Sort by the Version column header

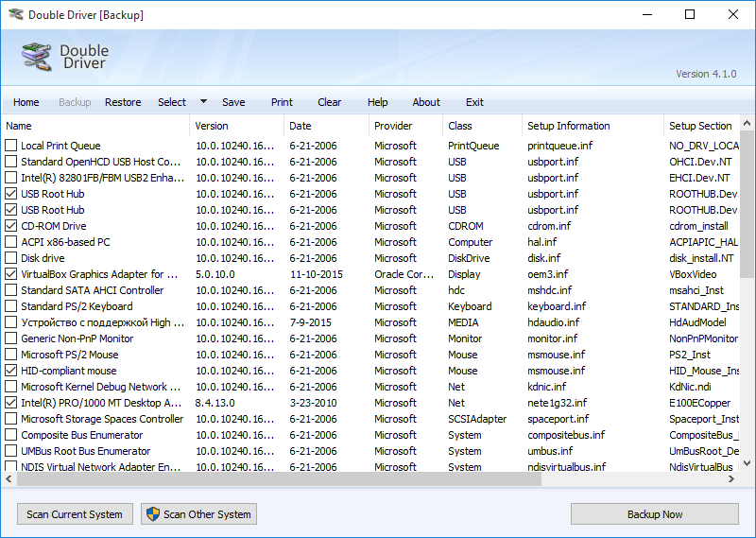coord(237,126)
